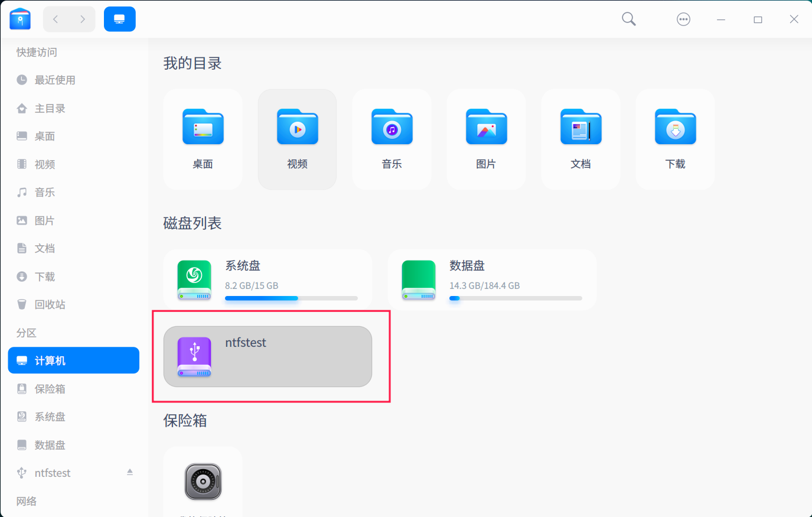Open the 文档 folder icon in 我的目录
812x517 pixels.
pos(581,126)
